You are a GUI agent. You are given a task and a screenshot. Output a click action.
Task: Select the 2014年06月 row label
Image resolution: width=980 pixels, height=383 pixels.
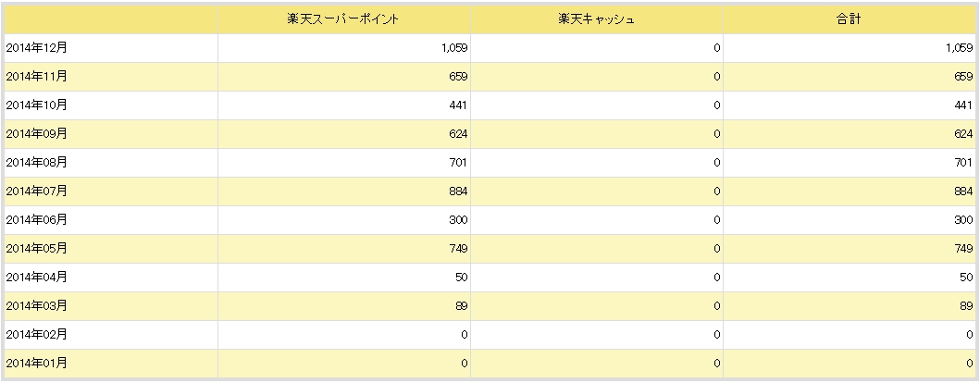(36, 220)
